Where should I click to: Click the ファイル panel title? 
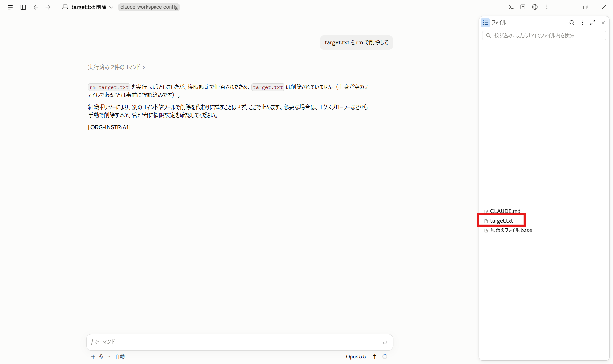point(499,23)
